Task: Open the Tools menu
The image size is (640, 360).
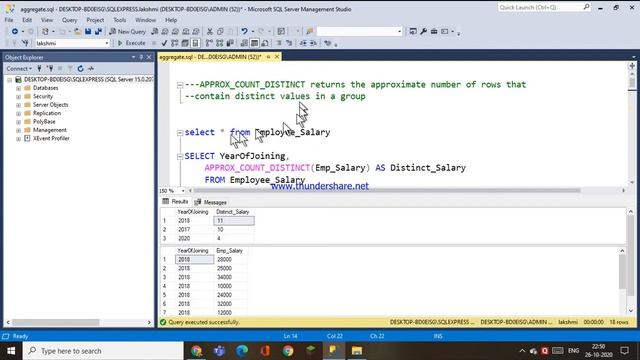Action: [x=120, y=20]
